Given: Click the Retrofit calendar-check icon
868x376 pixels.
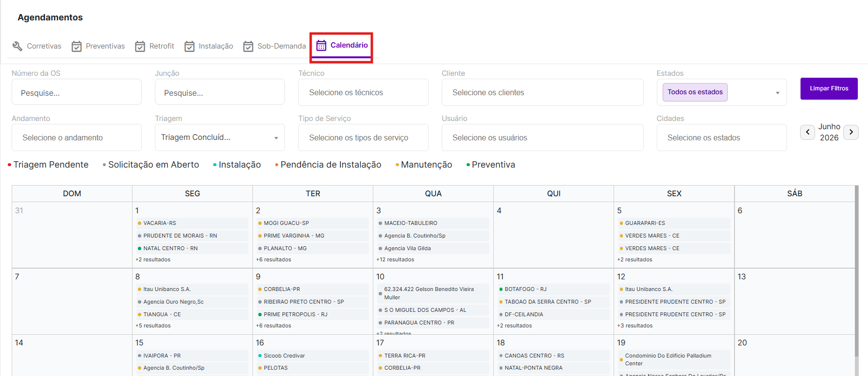Looking at the screenshot, I should click(140, 46).
